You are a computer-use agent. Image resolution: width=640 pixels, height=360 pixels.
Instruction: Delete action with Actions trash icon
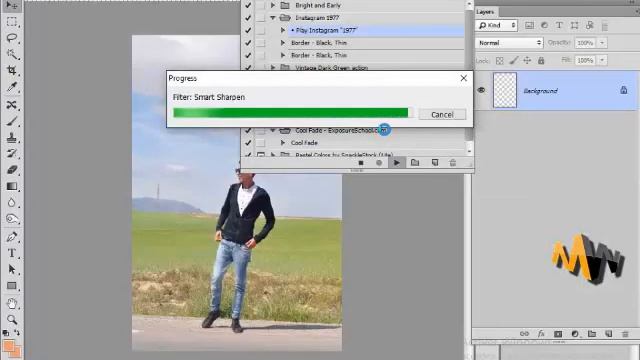click(x=453, y=162)
